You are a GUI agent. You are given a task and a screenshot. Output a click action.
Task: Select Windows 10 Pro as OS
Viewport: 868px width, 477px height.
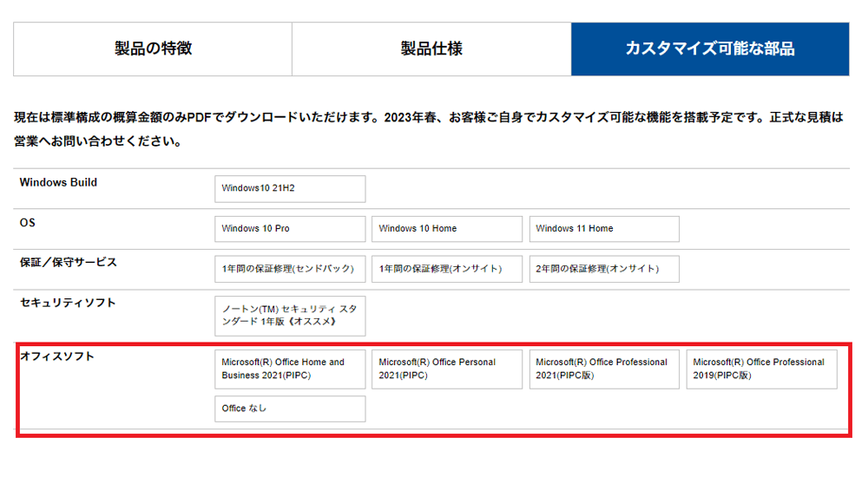point(290,229)
